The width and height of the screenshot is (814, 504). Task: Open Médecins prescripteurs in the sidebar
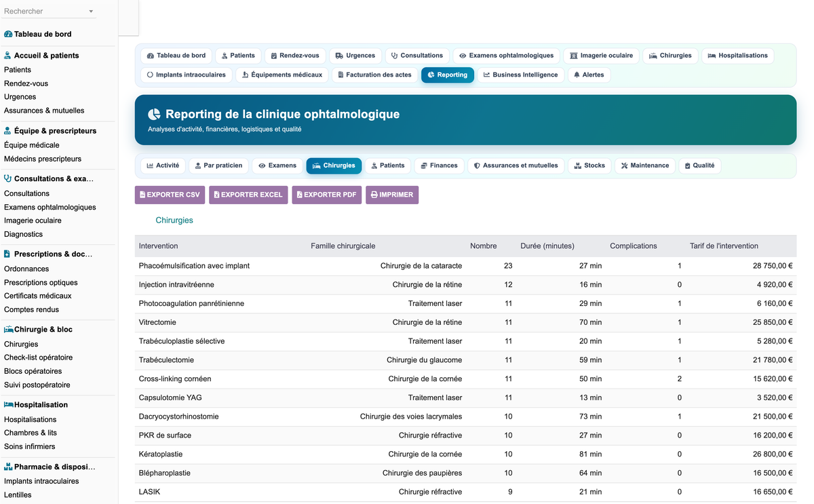[x=43, y=159]
